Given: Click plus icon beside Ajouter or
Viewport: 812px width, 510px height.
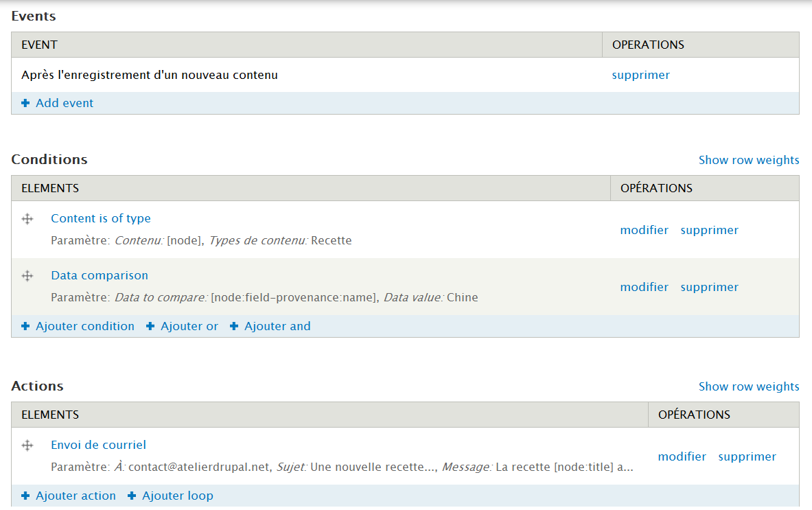Looking at the screenshot, I should [150, 326].
